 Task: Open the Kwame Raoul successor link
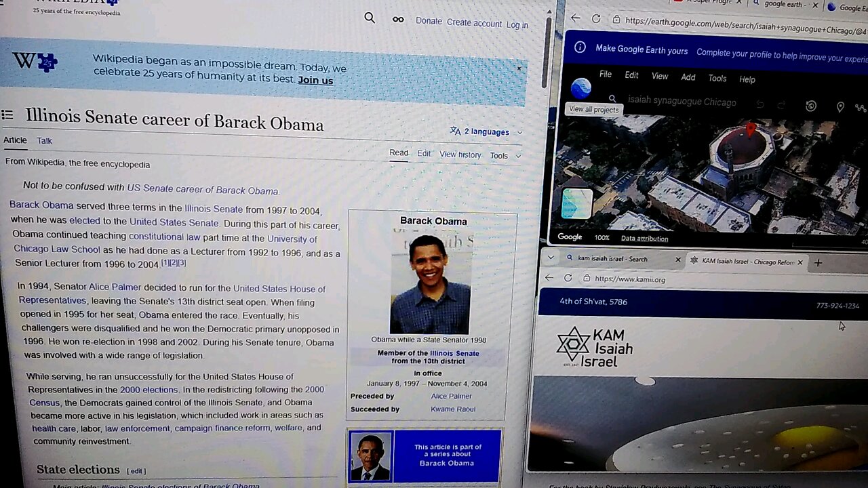point(453,409)
